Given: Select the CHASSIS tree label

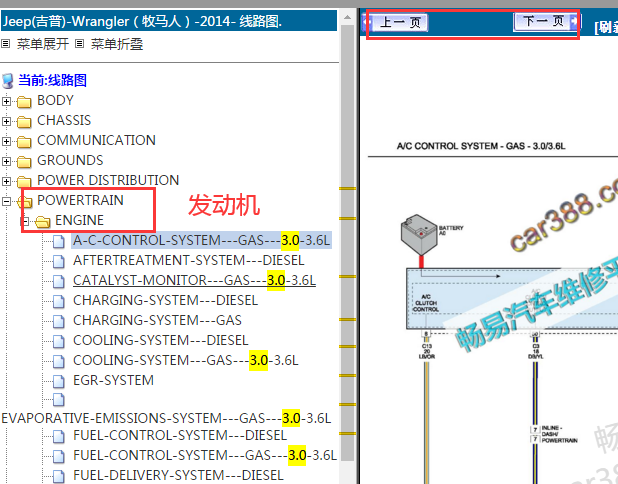Looking at the screenshot, I should [x=64, y=120].
